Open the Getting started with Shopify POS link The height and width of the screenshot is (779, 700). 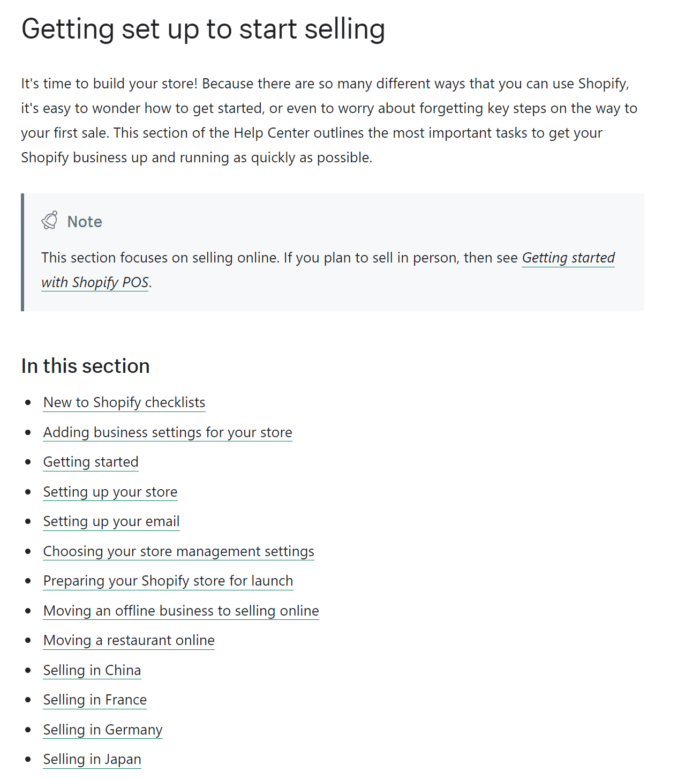click(x=568, y=258)
